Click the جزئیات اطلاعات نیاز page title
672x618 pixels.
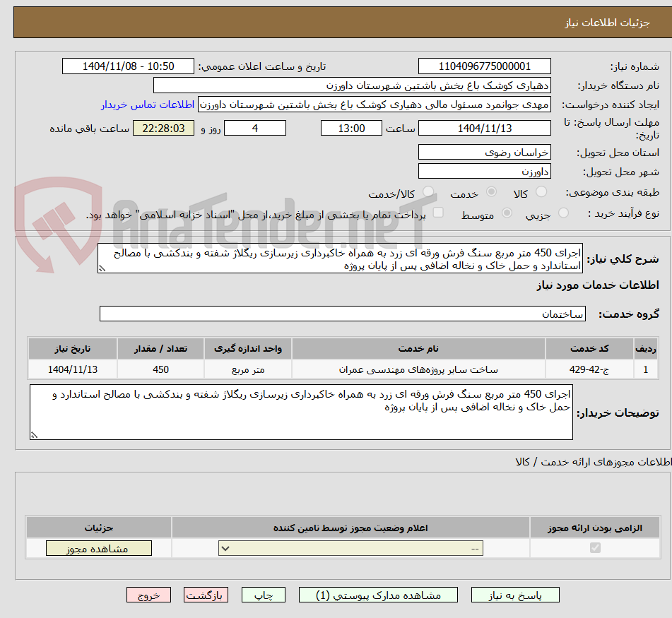(607, 23)
